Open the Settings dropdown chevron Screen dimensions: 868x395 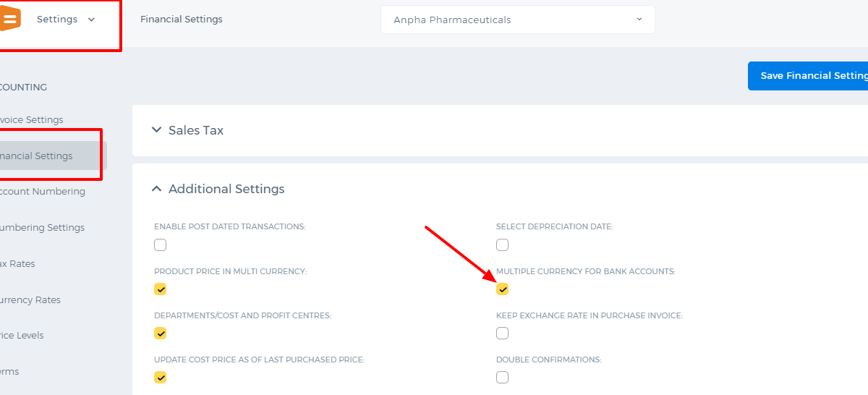[x=91, y=20]
